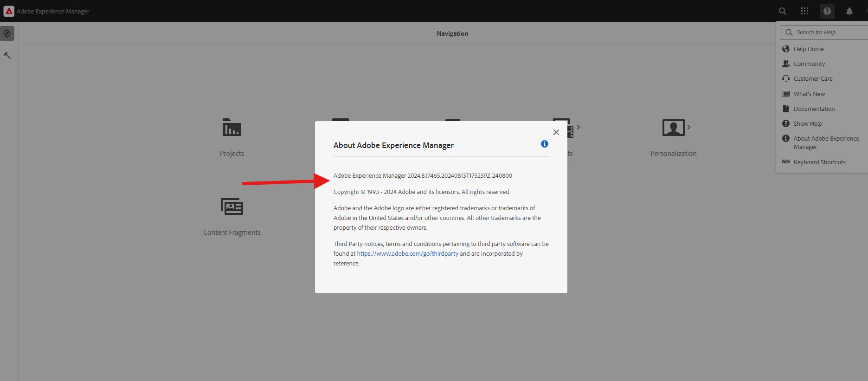Open the Solutions grid switcher icon
The width and height of the screenshot is (868, 381).
pos(805,11)
